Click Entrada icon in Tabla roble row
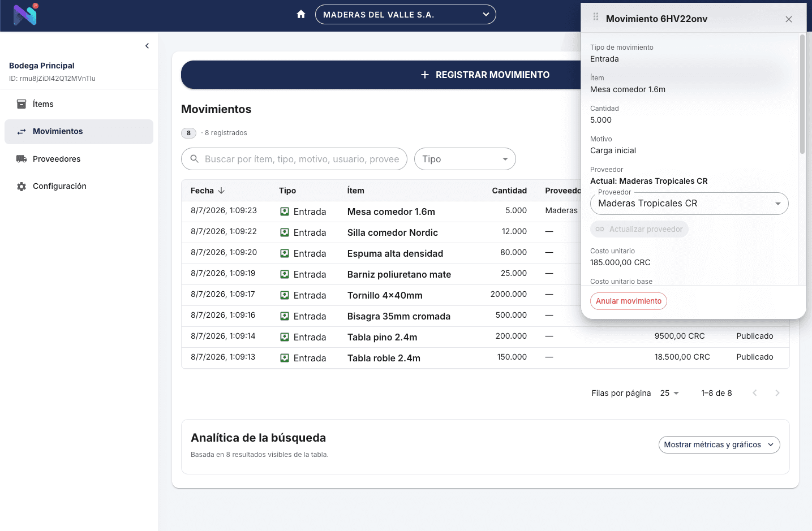The width and height of the screenshot is (812, 531). tap(285, 358)
